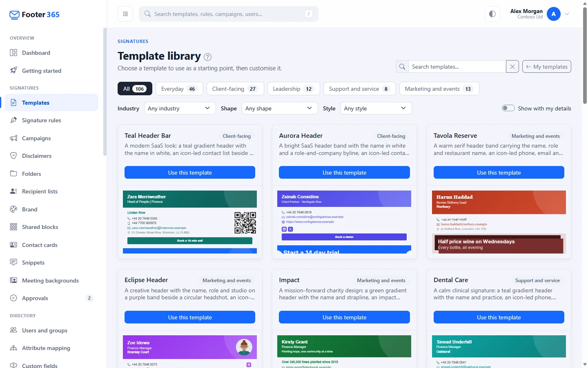
Task: Open Contact cards sidebar item
Action: coord(51,245)
